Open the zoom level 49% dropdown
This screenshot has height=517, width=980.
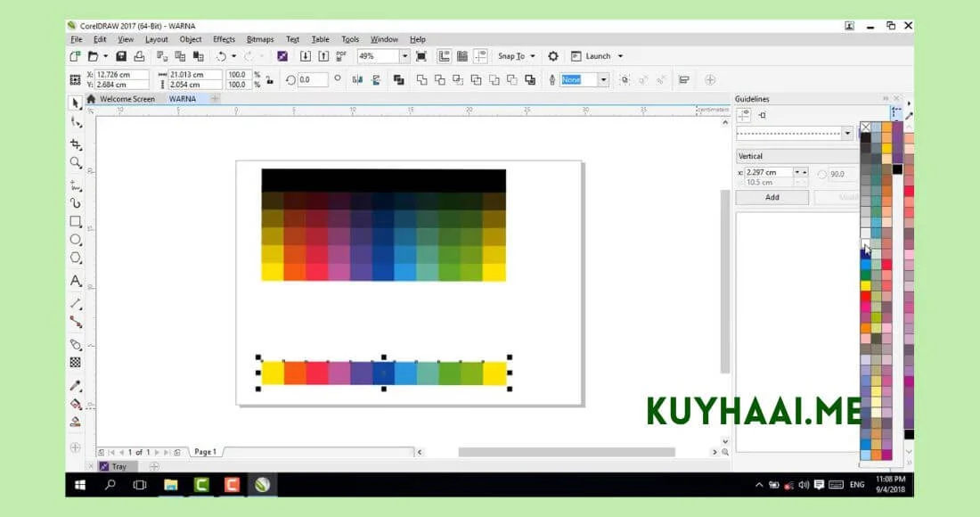coord(404,56)
